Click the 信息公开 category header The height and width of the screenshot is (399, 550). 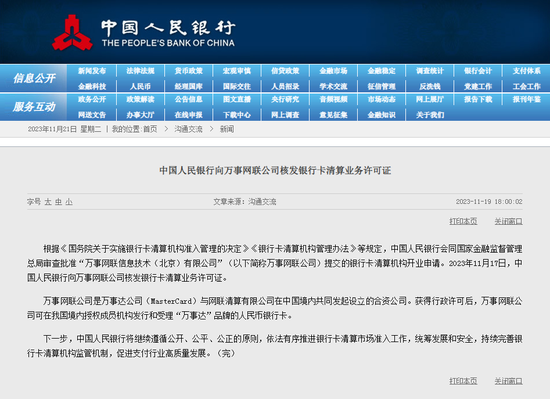pyautogui.click(x=34, y=78)
